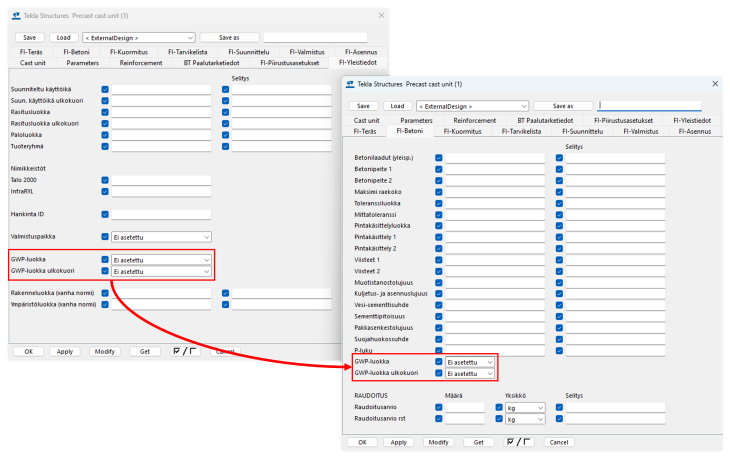Switch to Cast unit tab in front dialog

(366, 120)
